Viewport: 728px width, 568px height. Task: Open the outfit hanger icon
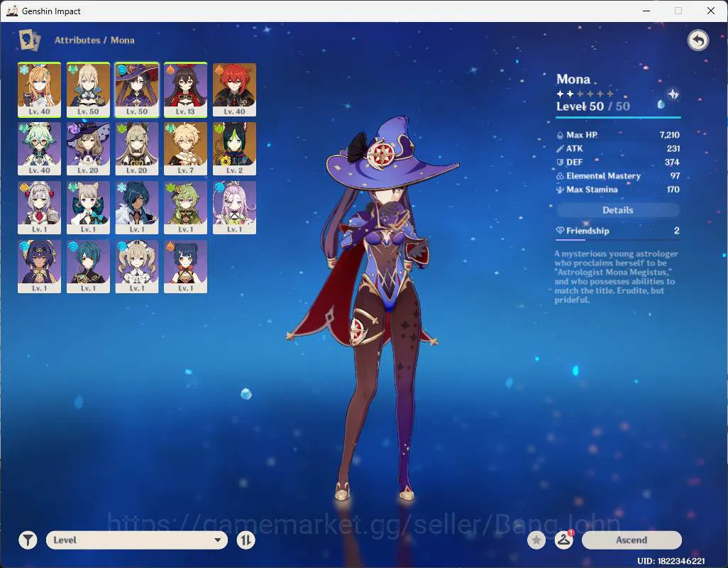pyautogui.click(x=563, y=540)
